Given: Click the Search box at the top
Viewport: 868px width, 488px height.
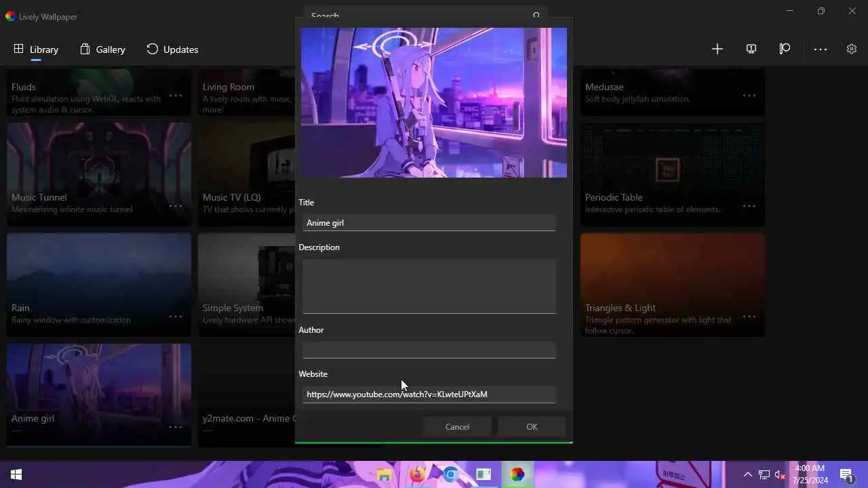Looking at the screenshot, I should [x=426, y=16].
